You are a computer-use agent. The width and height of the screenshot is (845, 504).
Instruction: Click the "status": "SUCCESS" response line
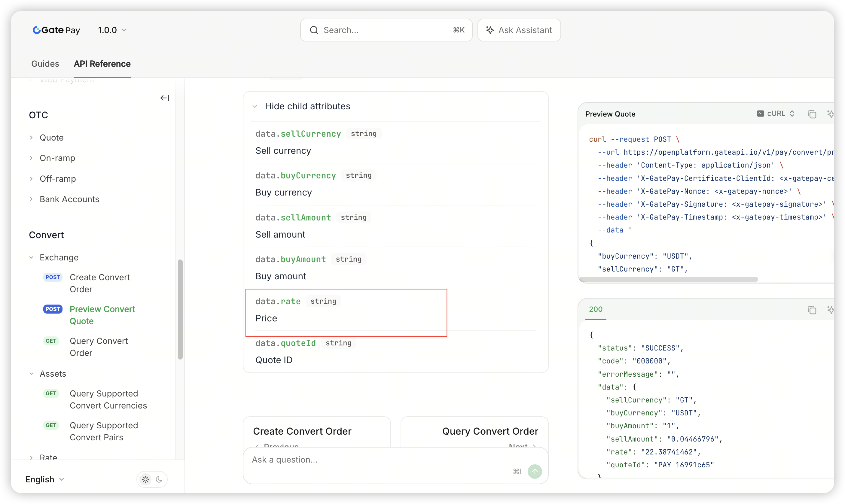click(640, 348)
